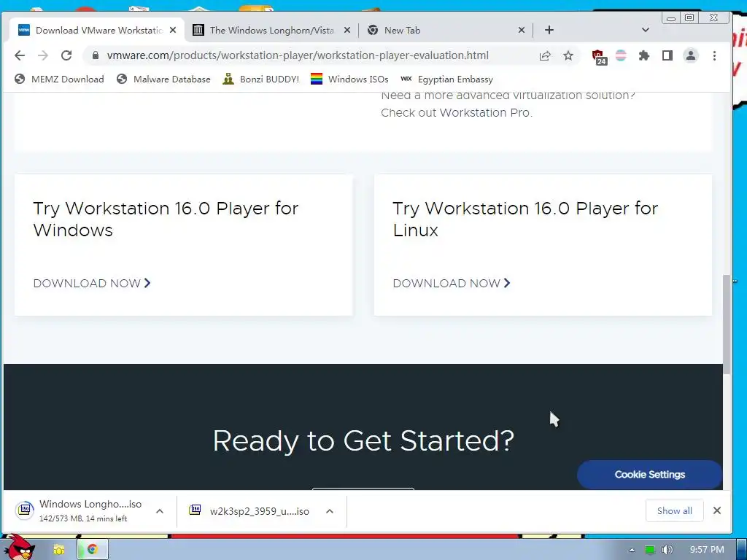Open the Bonzi BUDDY! bookmark

click(261, 79)
